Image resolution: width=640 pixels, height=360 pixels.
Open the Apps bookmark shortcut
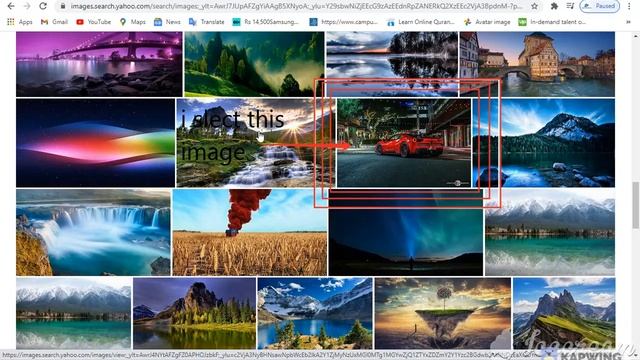point(20,22)
